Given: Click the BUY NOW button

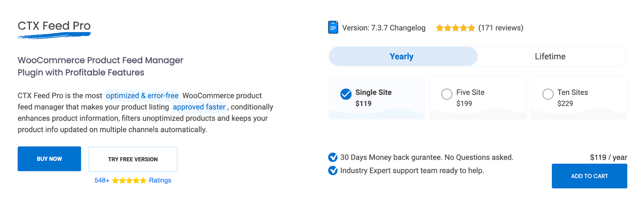Looking at the screenshot, I should [49, 159].
